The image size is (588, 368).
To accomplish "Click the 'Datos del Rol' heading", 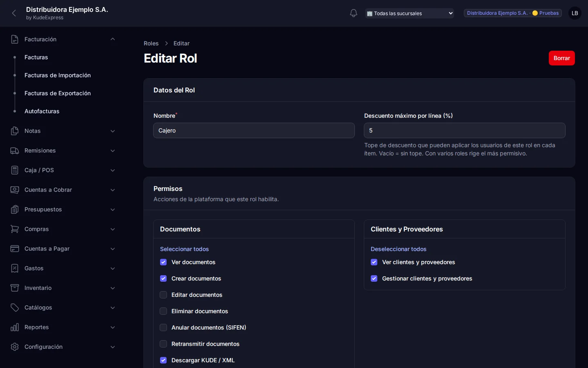I will (174, 90).
